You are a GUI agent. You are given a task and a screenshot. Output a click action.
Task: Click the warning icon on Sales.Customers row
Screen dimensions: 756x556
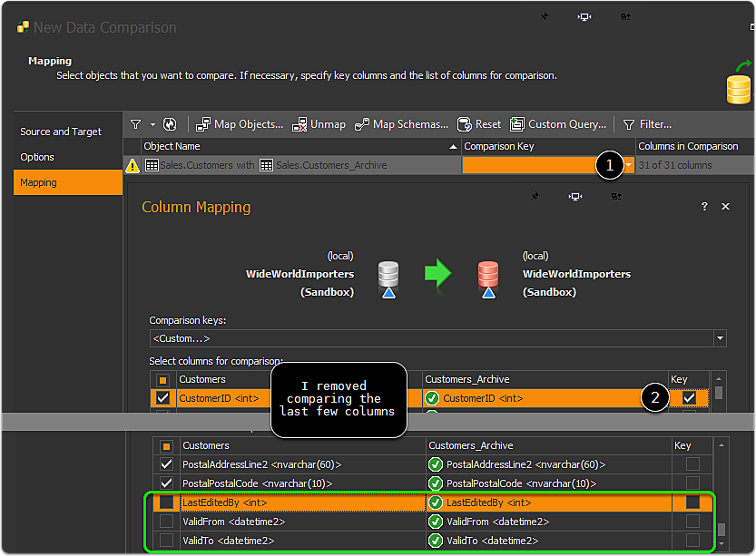(x=133, y=166)
